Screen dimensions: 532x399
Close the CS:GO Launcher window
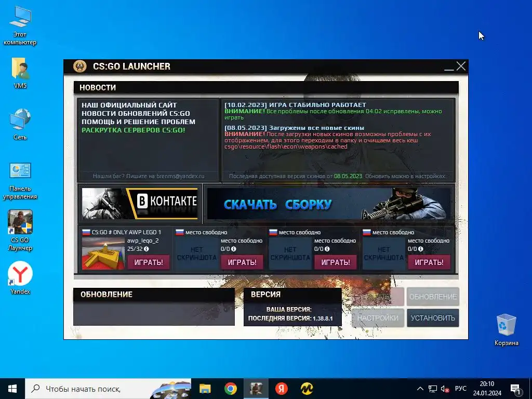[x=461, y=66]
